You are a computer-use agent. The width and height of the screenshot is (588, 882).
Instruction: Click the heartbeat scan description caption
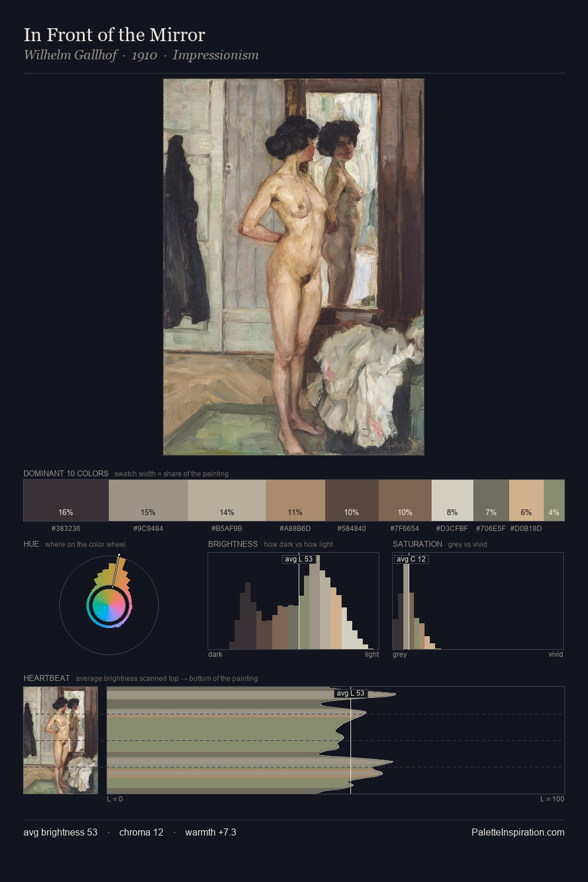[x=166, y=679]
